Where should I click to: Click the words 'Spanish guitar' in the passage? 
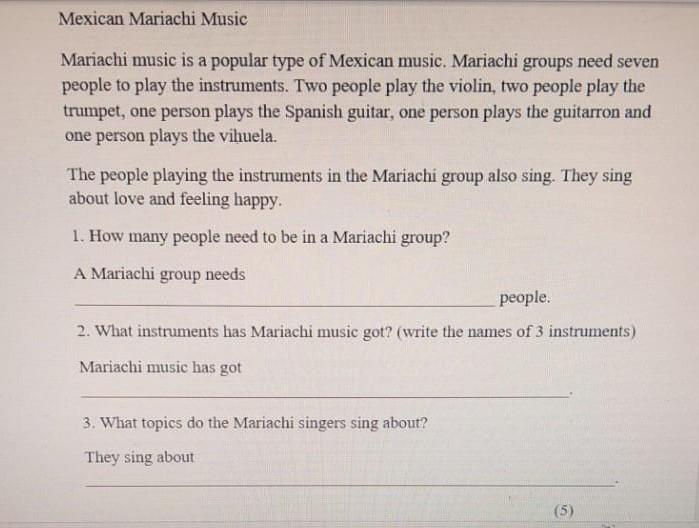coord(338,112)
